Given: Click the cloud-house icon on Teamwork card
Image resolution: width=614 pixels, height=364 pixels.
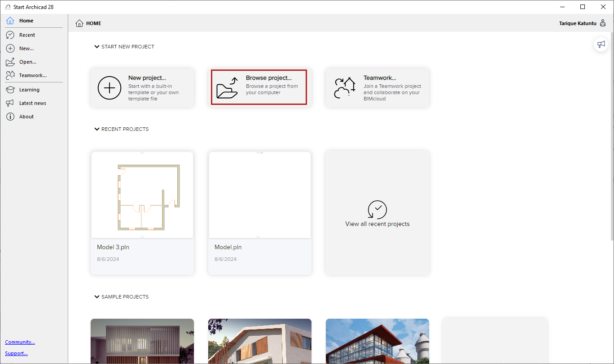Looking at the screenshot, I should tap(345, 87).
